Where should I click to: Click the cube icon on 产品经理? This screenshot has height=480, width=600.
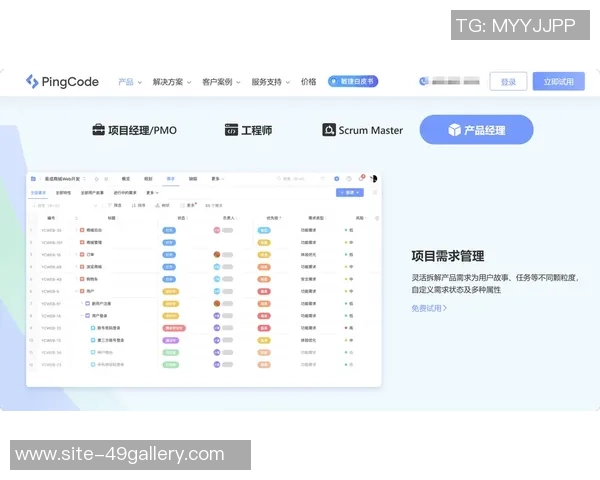[455, 130]
